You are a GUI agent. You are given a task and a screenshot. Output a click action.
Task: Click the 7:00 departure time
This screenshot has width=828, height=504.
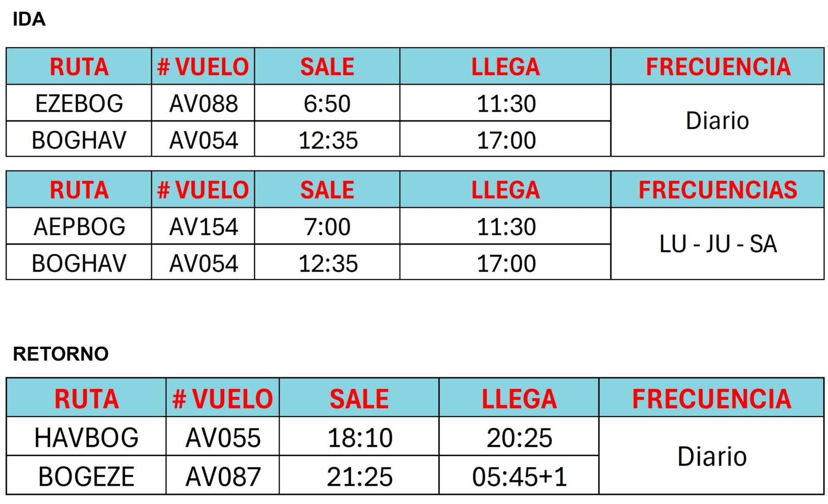(327, 227)
